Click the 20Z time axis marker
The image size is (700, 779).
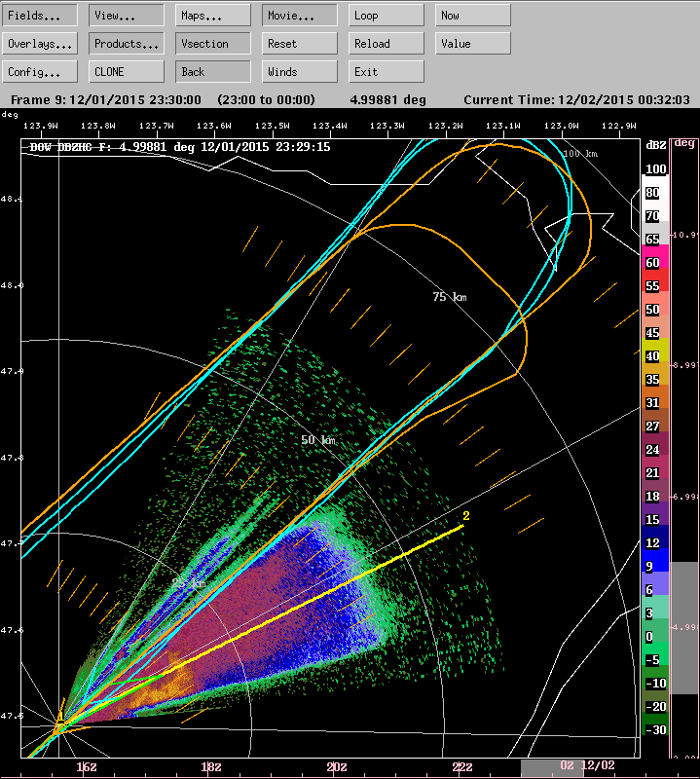point(336,766)
